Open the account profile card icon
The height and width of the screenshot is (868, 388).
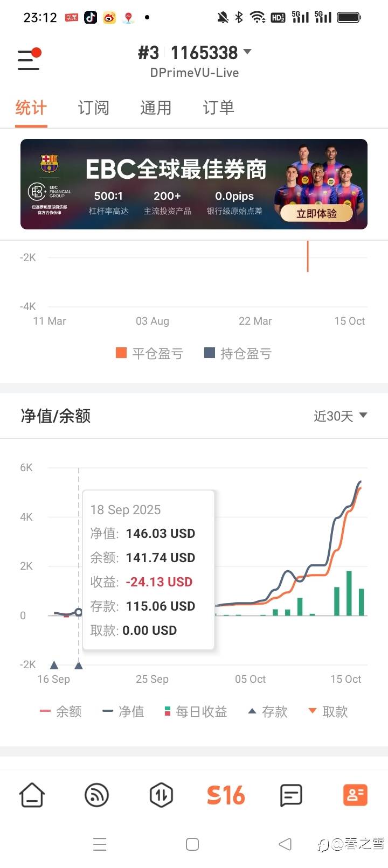click(355, 795)
